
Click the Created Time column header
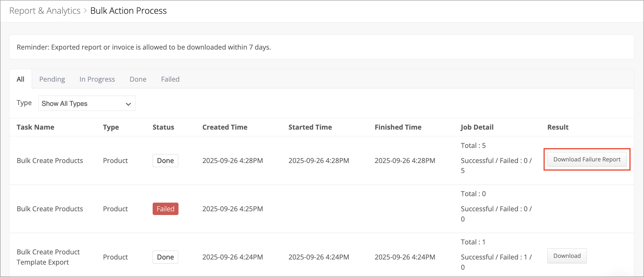click(x=225, y=127)
